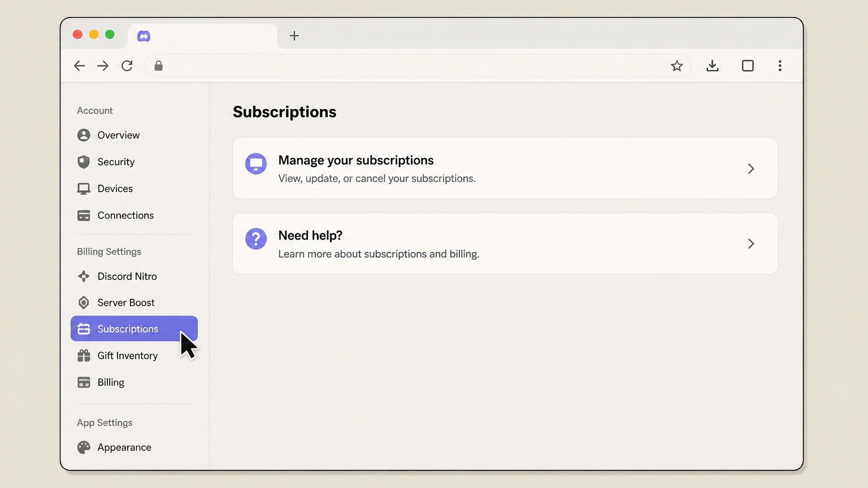Open the Need help? card

point(505,243)
